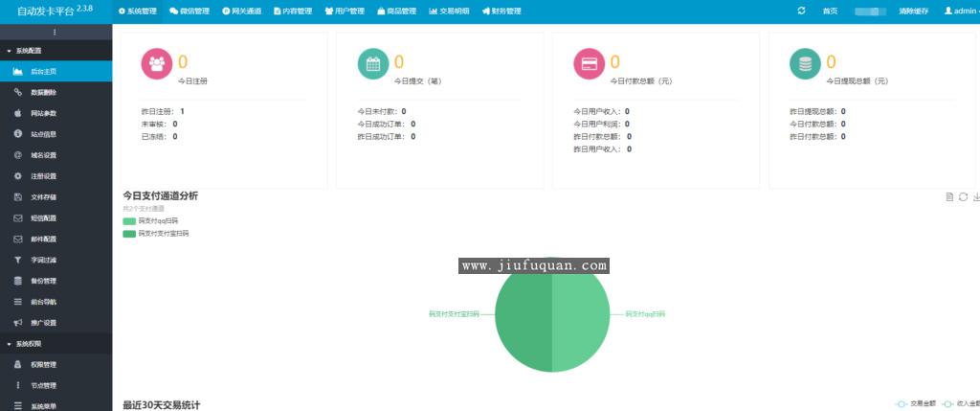Click the 已冻结 row
The image size is (980, 411).
pyautogui.click(x=160, y=136)
